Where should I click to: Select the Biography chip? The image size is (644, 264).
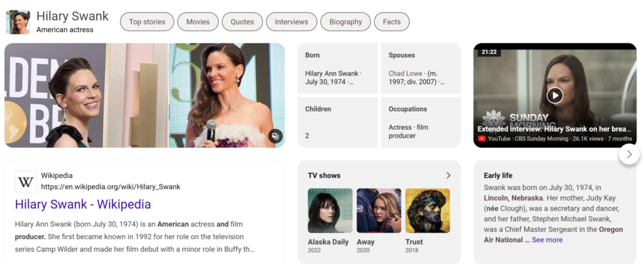pyautogui.click(x=345, y=22)
